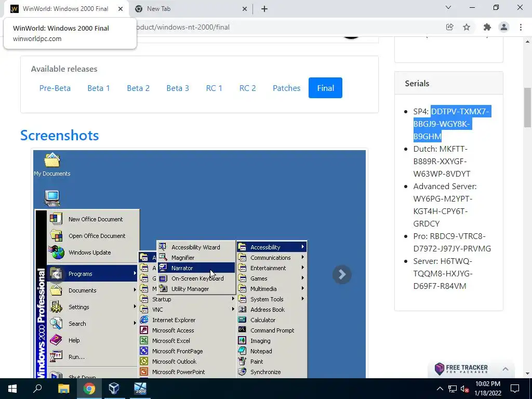532x399 pixels.
Task: Click the muted volume tray icon
Action: click(464, 389)
